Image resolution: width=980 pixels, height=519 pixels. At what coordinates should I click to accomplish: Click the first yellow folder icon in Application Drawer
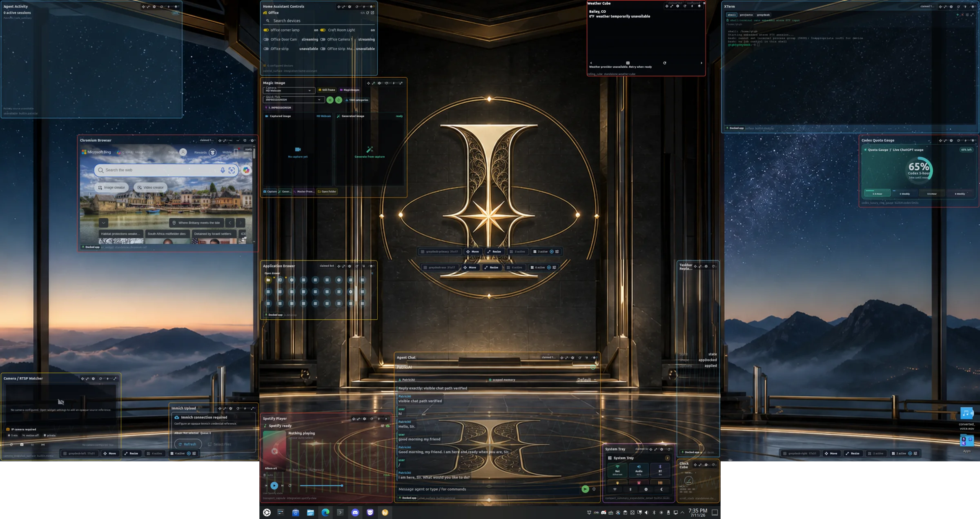[x=268, y=280]
